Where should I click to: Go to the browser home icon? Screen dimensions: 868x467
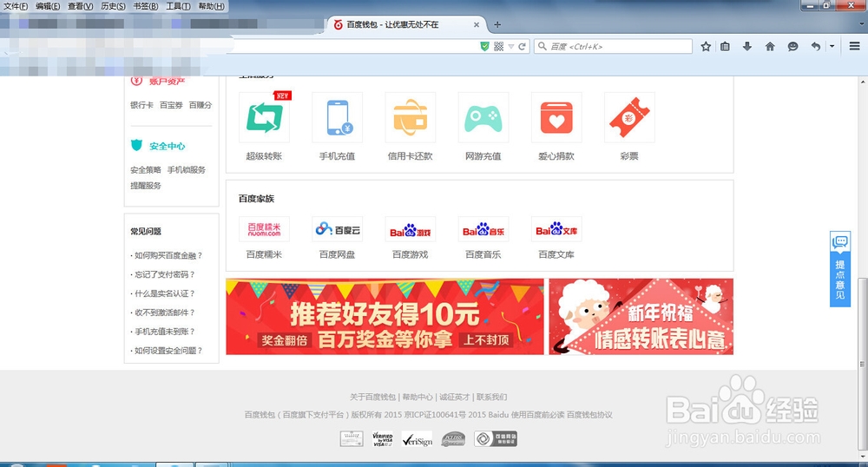point(770,47)
